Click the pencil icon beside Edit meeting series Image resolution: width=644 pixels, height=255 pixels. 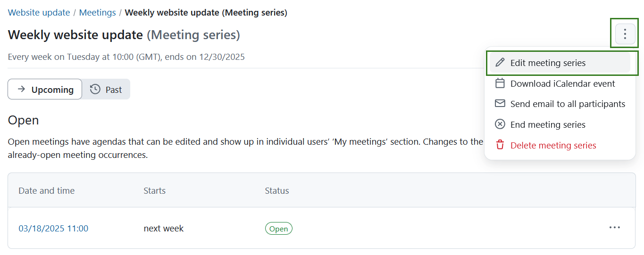(500, 63)
